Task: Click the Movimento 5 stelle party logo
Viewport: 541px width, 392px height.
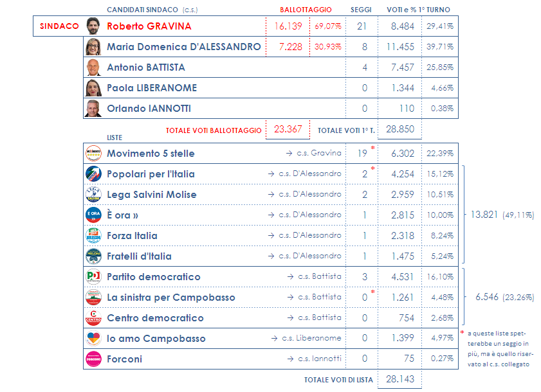Action: tap(93, 154)
